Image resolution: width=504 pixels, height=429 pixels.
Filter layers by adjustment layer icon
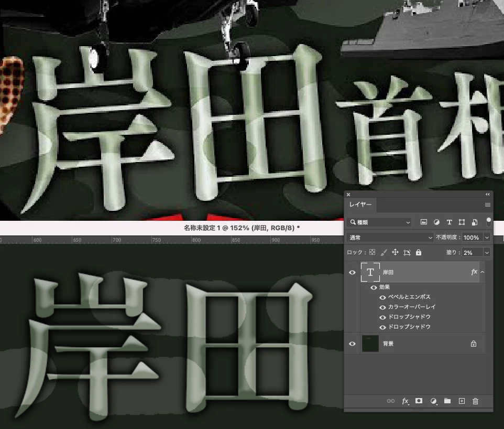(436, 222)
